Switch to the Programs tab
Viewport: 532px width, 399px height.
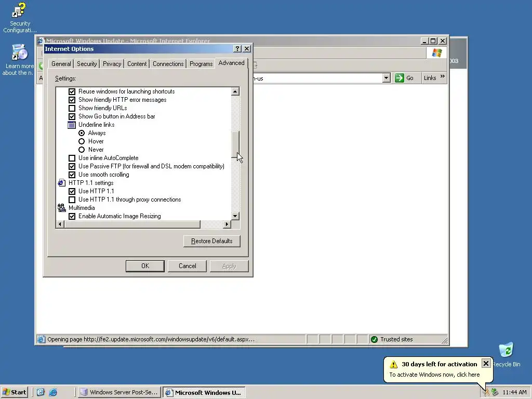pyautogui.click(x=201, y=64)
